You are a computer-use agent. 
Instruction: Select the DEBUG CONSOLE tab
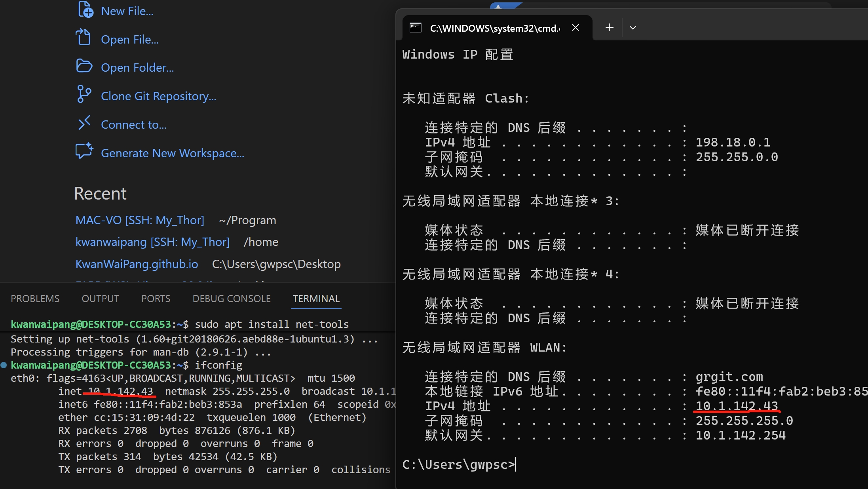coord(232,299)
